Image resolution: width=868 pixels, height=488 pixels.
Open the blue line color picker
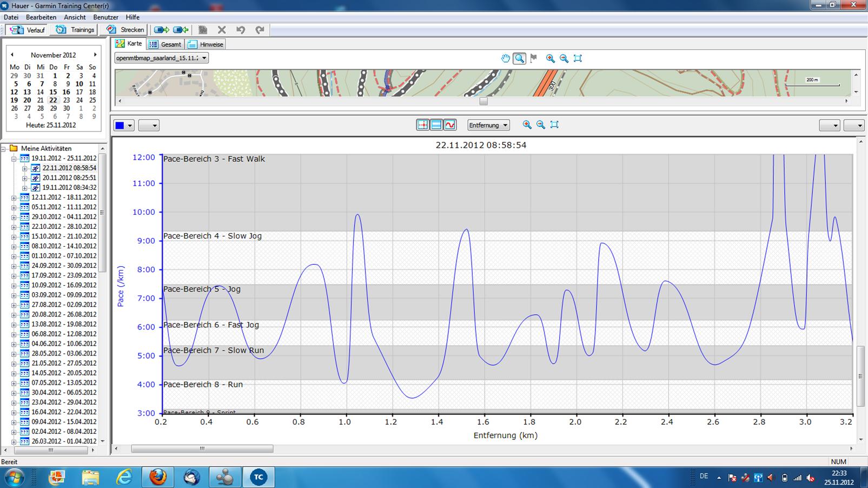pyautogui.click(x=124, y=126)
